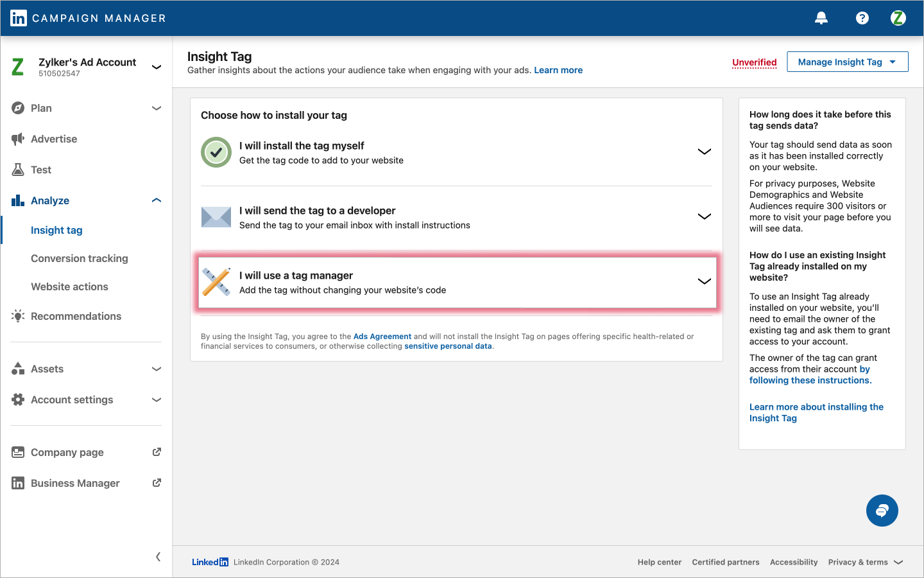This screenshot has height=578, width=924.
Task: Open the Business Manager link label
Action: tap(75, 483)
